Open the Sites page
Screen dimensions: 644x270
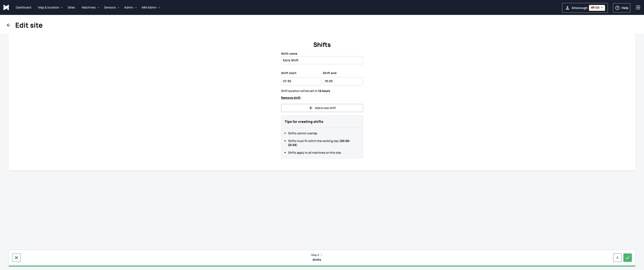coord(71,7)
